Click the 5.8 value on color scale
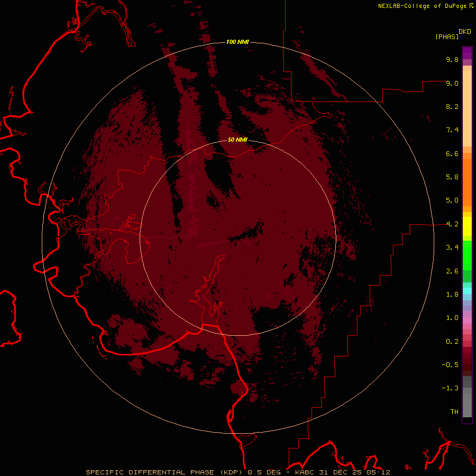This screenshot has width=476, height=476. click(452, 177)
